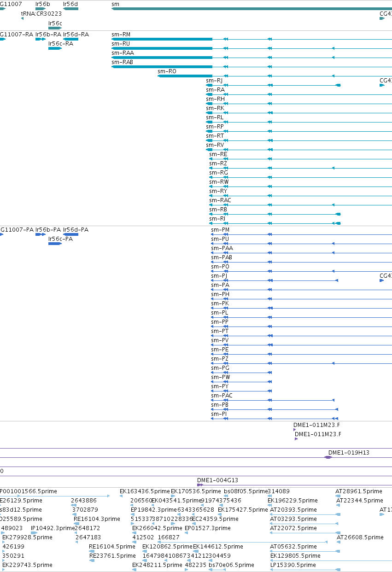
Task: Open EST AT03293.5prime
Action: pos(293,519)
